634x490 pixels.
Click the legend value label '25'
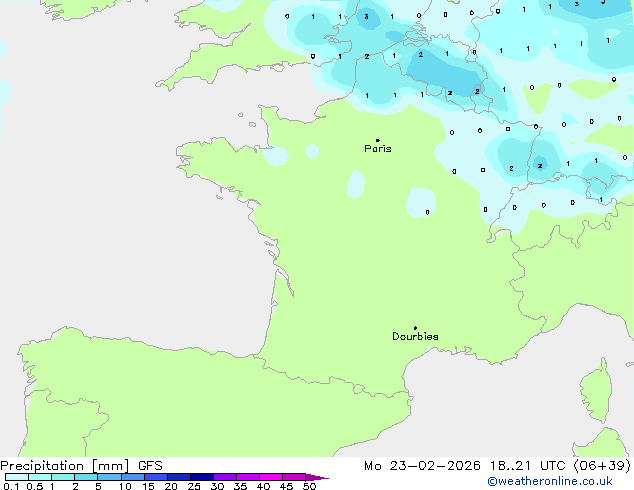point(194,486)
